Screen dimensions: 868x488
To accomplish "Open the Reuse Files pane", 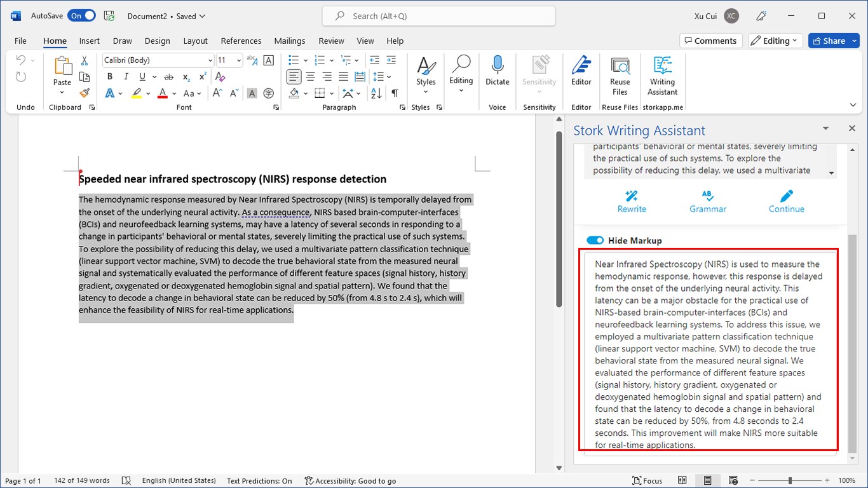I will point(620,75).
